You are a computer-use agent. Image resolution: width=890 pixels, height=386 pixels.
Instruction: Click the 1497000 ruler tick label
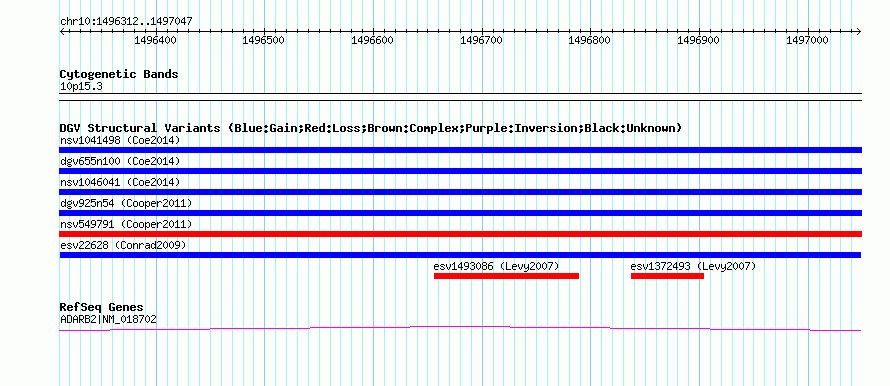click(807, 40)
